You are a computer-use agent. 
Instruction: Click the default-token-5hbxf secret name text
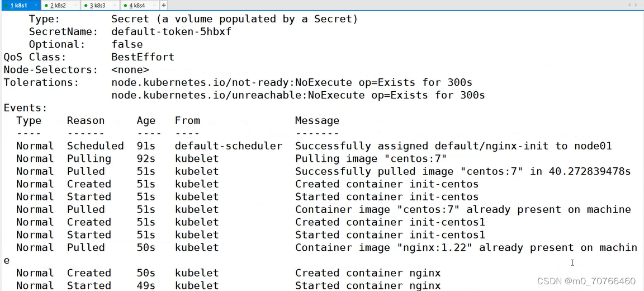pos(171,32)
